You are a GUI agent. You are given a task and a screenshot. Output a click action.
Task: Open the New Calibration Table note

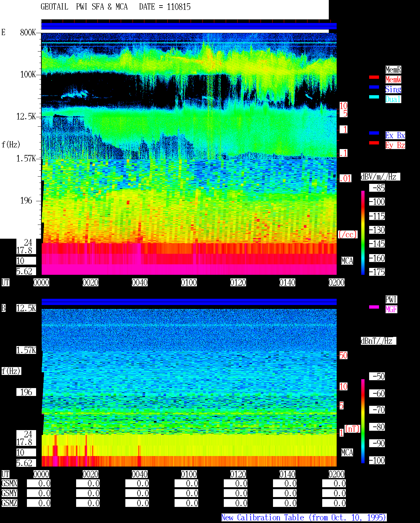(x=304, y=517)
